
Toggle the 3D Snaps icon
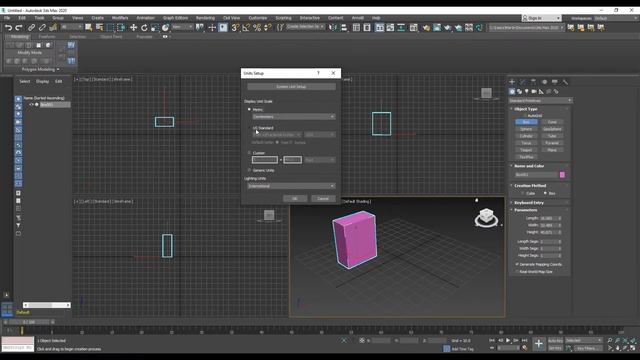236,28
